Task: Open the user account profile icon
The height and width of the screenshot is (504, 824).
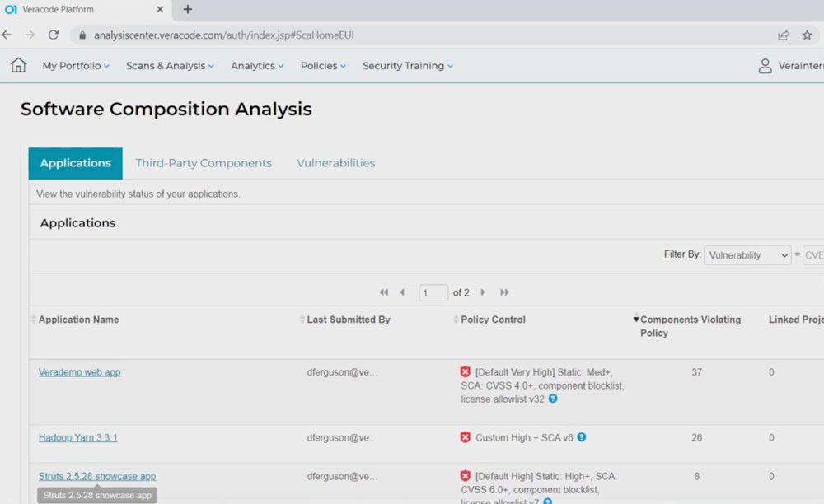Action: [x=765, y=66]
